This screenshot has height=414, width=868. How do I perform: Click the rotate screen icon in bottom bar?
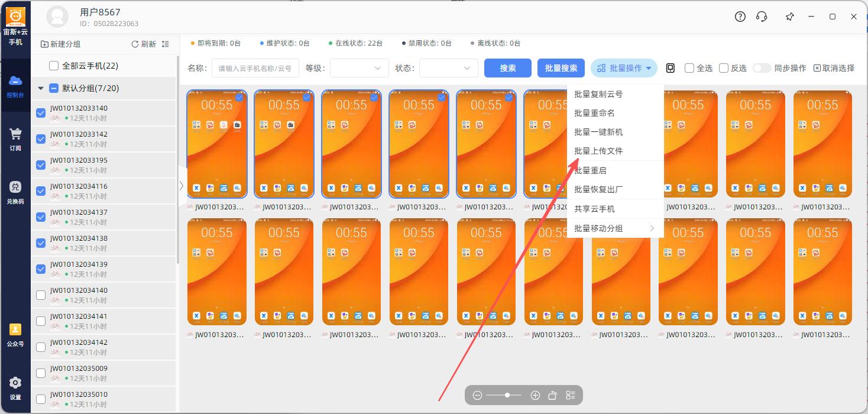[553, 395]
